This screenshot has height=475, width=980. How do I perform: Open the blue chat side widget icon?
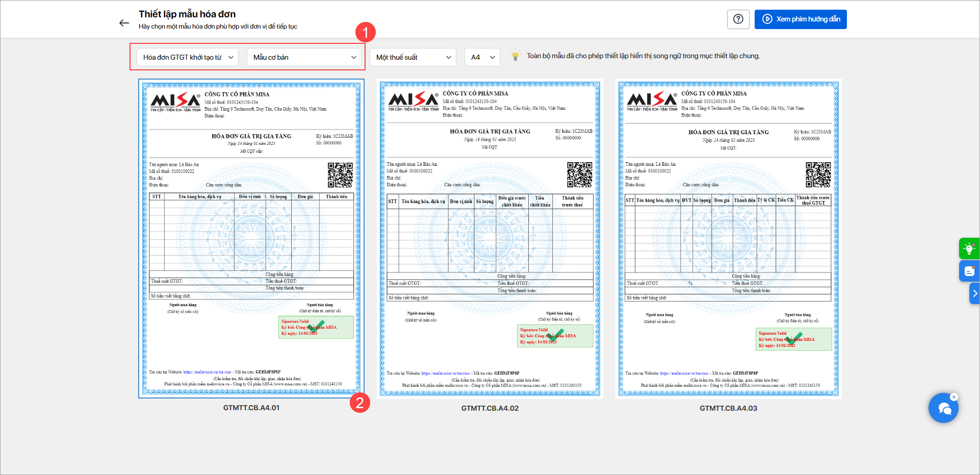[969, 271]
